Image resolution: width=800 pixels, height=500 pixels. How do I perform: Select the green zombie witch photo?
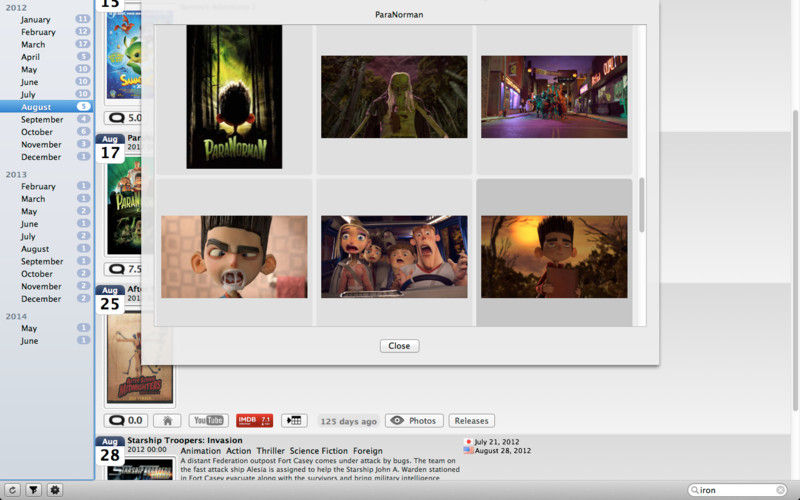coord(394,97)
